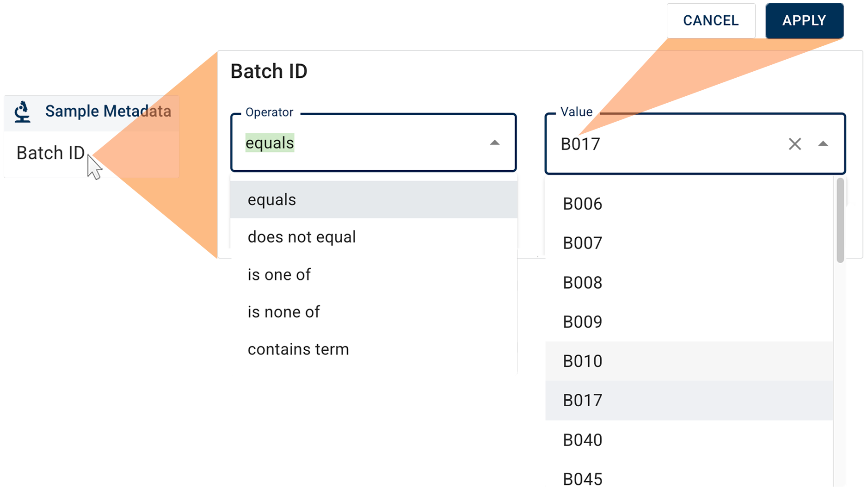
Task: Collapse the Value dropdown arrow
Action: pyautogui.click(x=823, y=144)
